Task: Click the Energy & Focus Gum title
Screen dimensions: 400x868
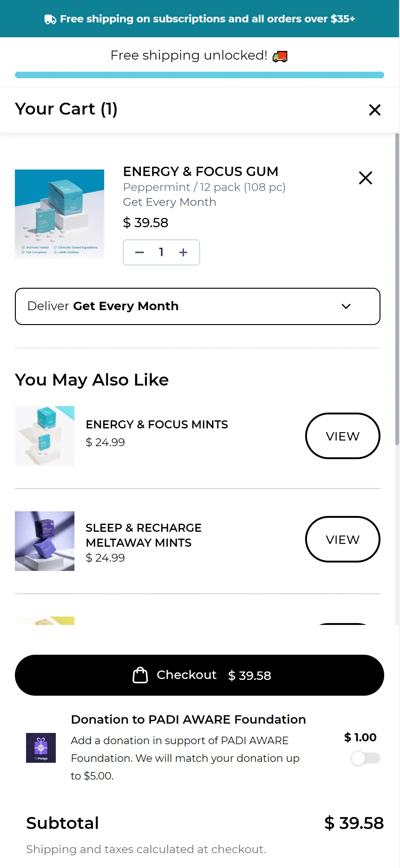Action: [201, 171]
